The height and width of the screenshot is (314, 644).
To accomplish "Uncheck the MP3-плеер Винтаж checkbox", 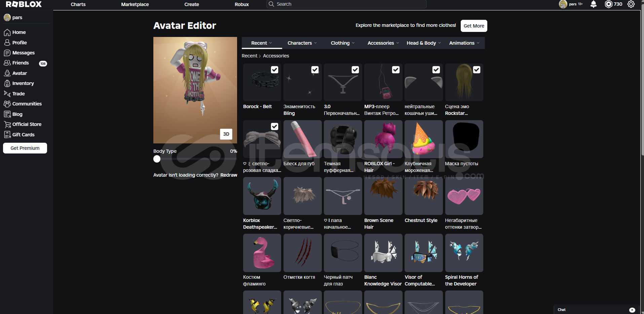I will coord(396,70).
